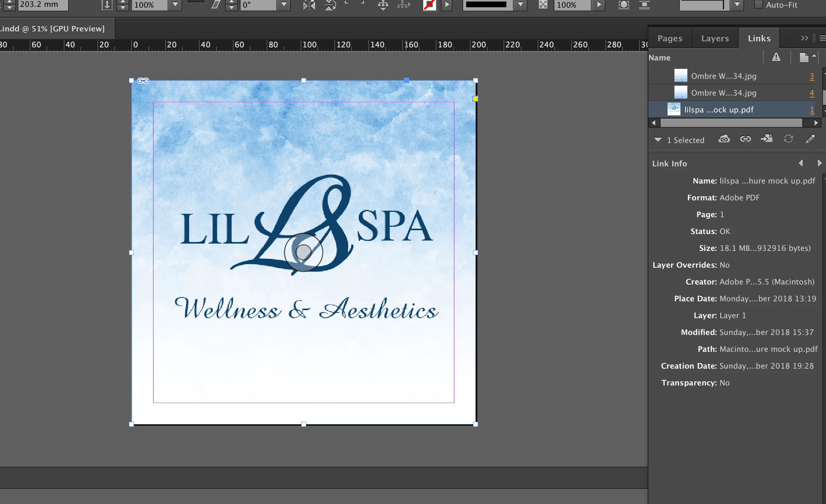Click the Relink chain icon

745,139
